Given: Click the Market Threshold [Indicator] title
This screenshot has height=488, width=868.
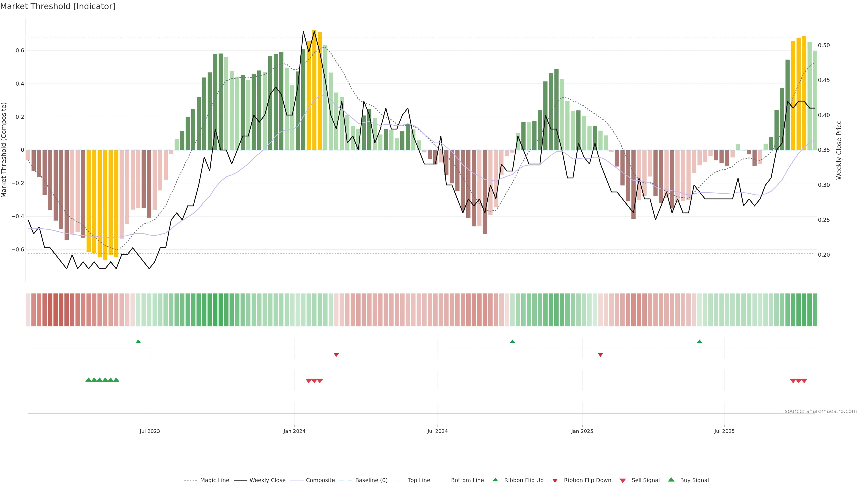Looking at the screenshot, I should [58, 6].
